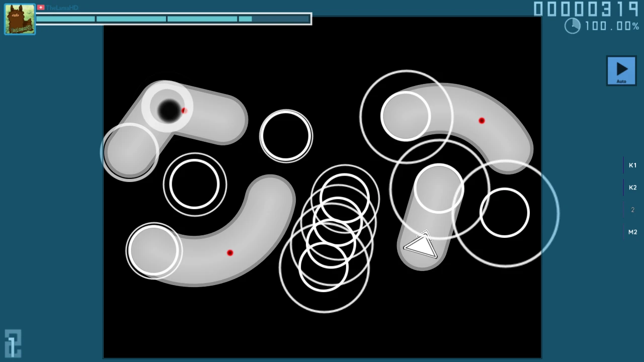Viewport: 644px width, 362px height.
Task: Click the health bar at the top
Action: pyautogui.click(x=174, y=19)
